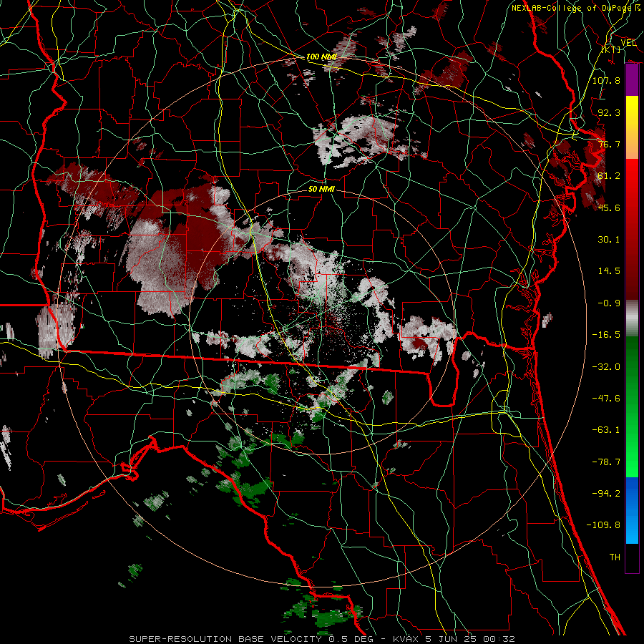Screen dimensions: 644x644
Task: Select the -94.2 scale value
Action: pos(606,494)
